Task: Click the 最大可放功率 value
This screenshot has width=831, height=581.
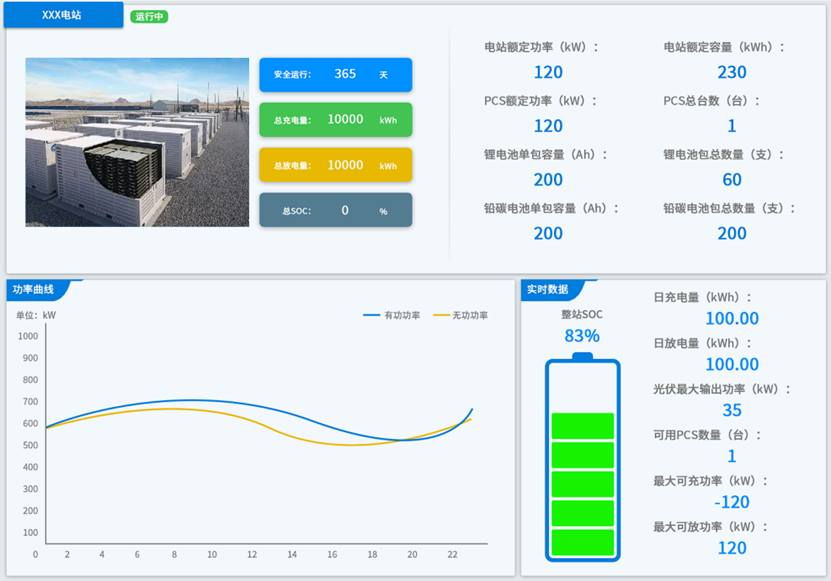Action: [x=733, y=548]
